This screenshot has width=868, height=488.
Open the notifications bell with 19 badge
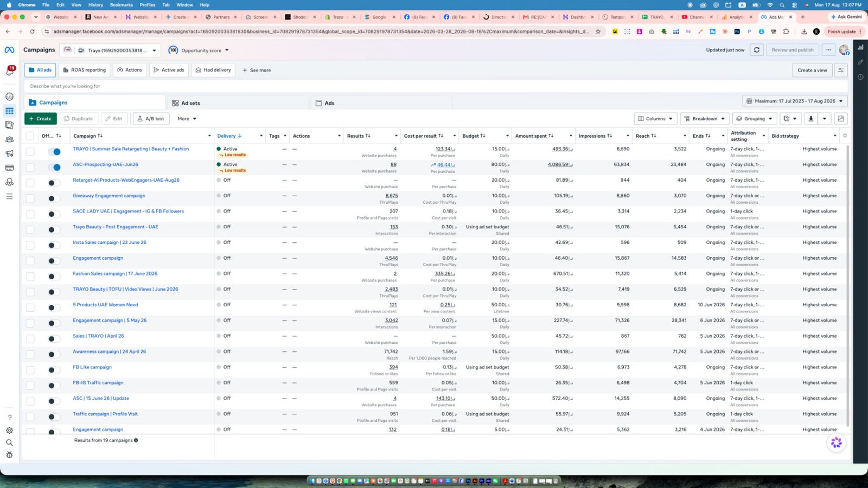(10, 71)
